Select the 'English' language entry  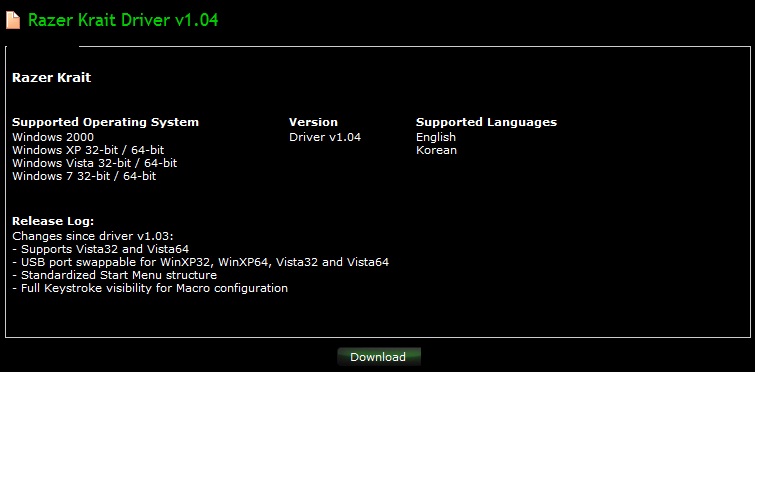(436, 137)
